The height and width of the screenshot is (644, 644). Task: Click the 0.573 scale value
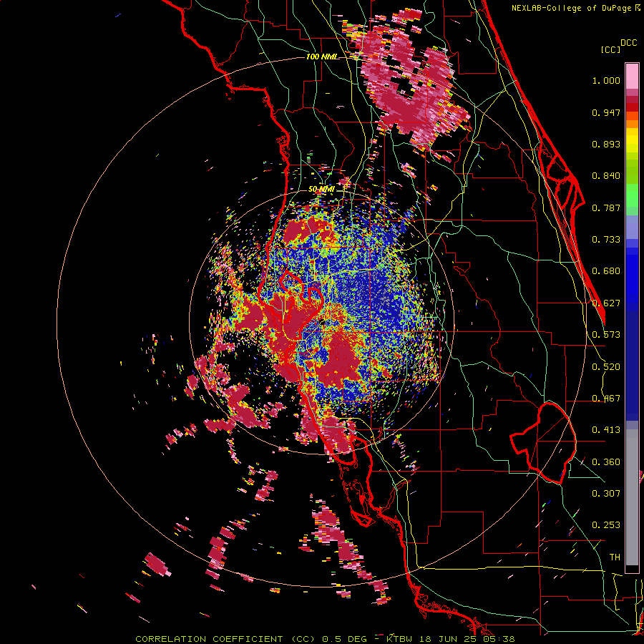pyautogui.click(x=606, y=335)
